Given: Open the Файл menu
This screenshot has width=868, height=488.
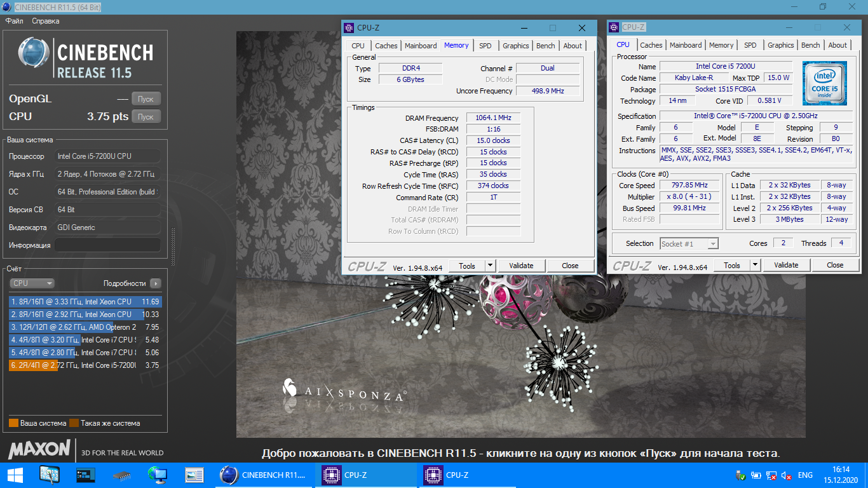Looking at the screenshot, I should 14,21.
